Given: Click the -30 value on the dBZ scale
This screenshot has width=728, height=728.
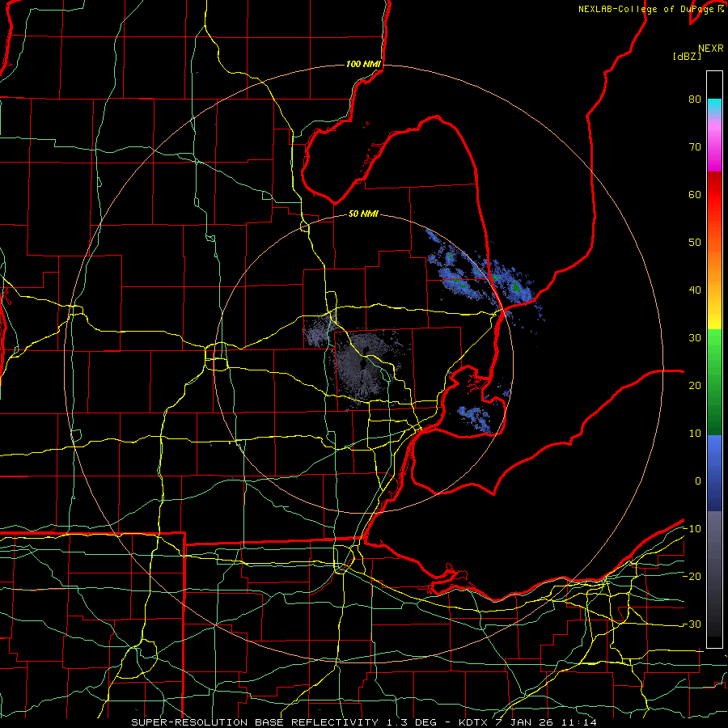Looking at the screenshot, I should pos(692,624).
